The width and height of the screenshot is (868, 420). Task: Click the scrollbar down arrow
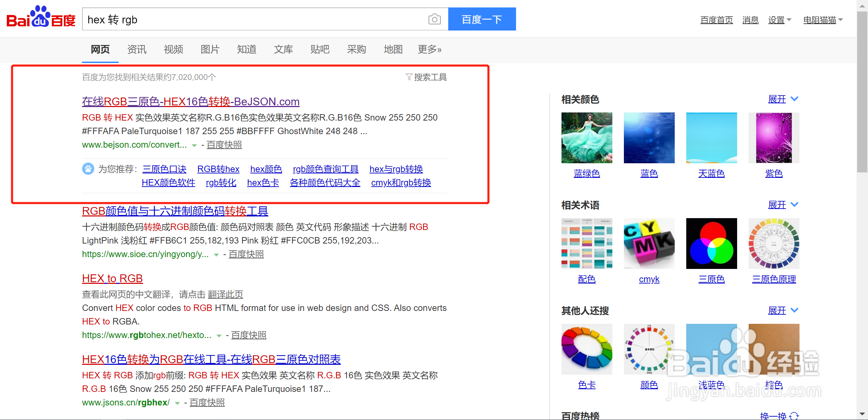tap(862, 414)
